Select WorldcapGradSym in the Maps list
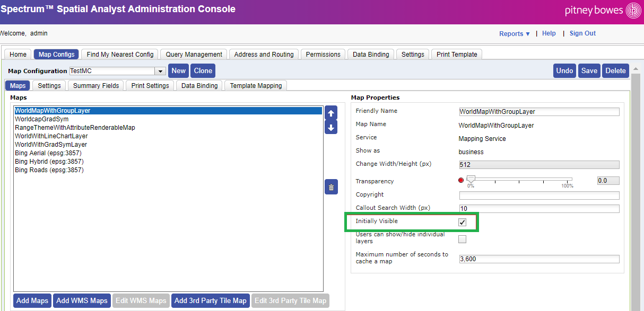Viewport: 644px width, 311px height. point(168,119)
